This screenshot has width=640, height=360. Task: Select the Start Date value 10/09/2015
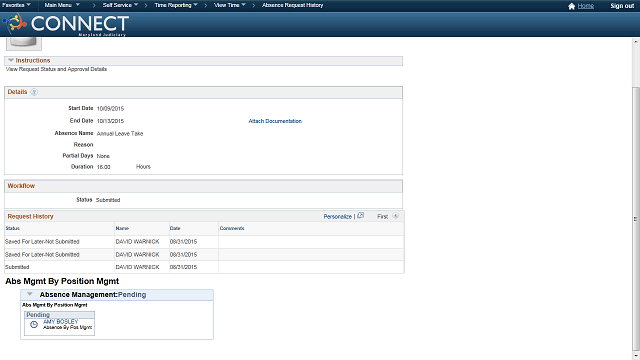click(x=110, y=109)
